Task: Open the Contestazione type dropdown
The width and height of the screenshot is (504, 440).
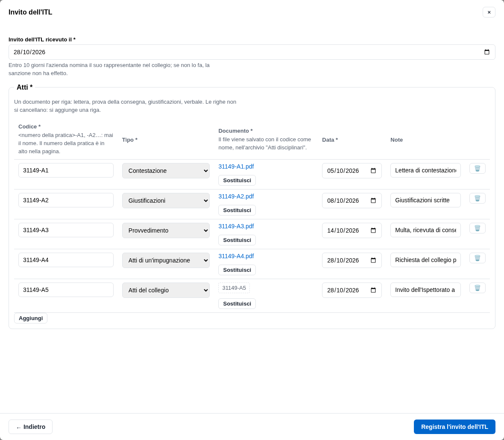Action: click(x=166, y=171)
